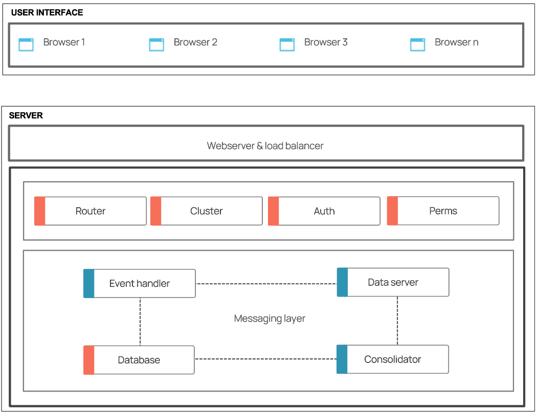Click the Browser 3 window icon
538x415 pixels.
click(287, 45)
